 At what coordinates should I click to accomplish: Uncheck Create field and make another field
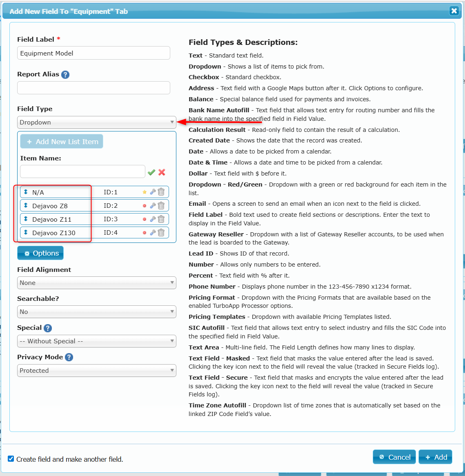click(x=11, y=459)
